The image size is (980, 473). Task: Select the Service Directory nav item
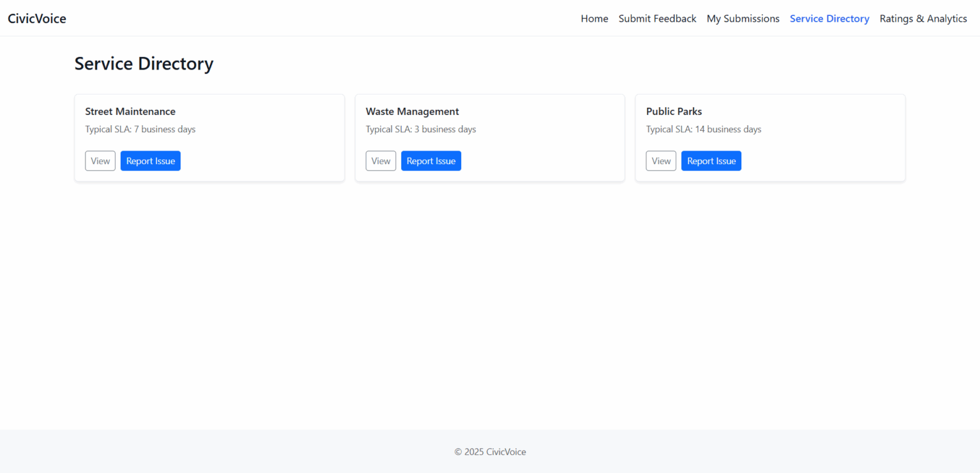coord(829,19)
